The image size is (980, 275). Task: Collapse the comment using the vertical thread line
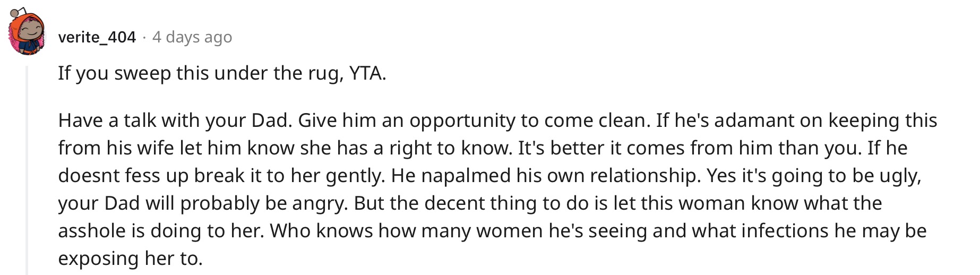pyautogui.click(x=27, y=170)
